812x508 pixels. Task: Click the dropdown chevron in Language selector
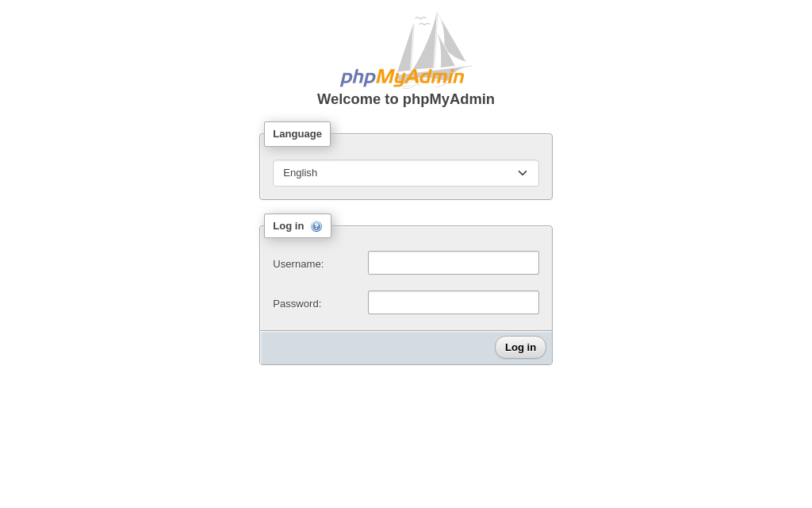click(522, 173)
